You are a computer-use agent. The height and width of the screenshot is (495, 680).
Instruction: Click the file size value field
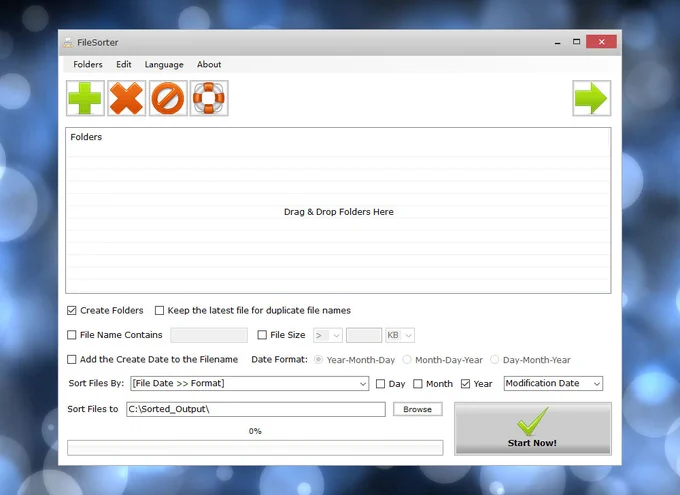tap(364, 335)
